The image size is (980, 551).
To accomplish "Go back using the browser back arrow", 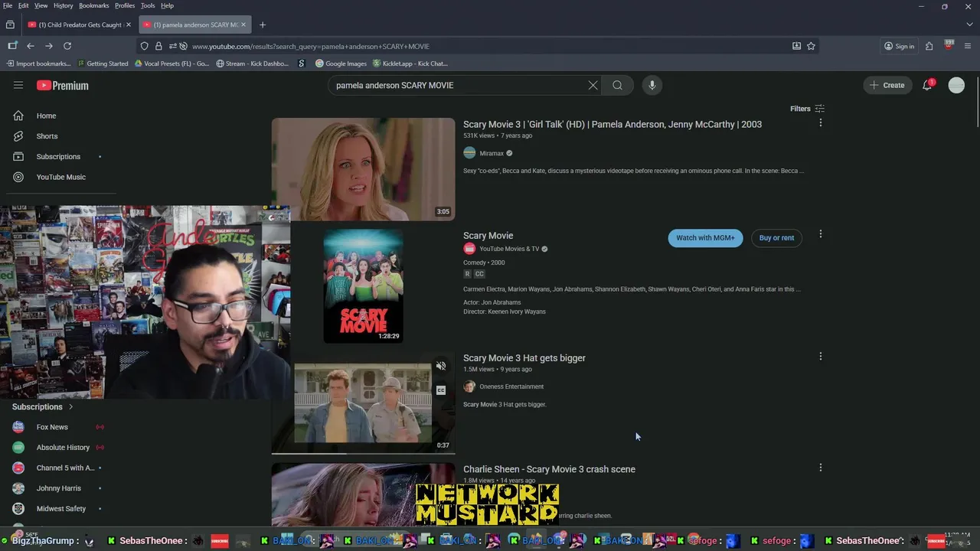I will coord(31,46).
